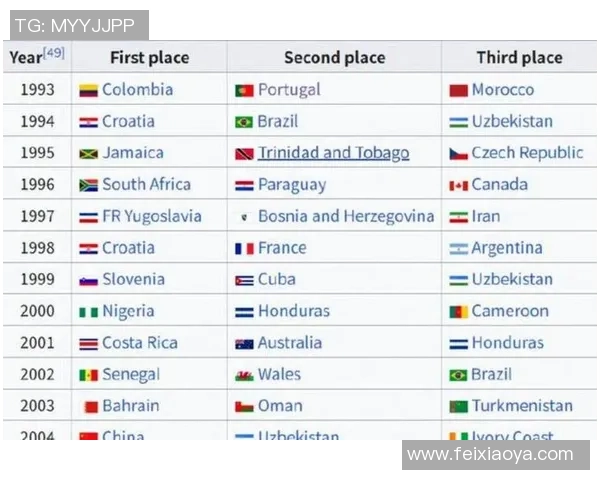Click the Senegal flag icon
Viewport: 600px width, 480px height.
(88, 375)
